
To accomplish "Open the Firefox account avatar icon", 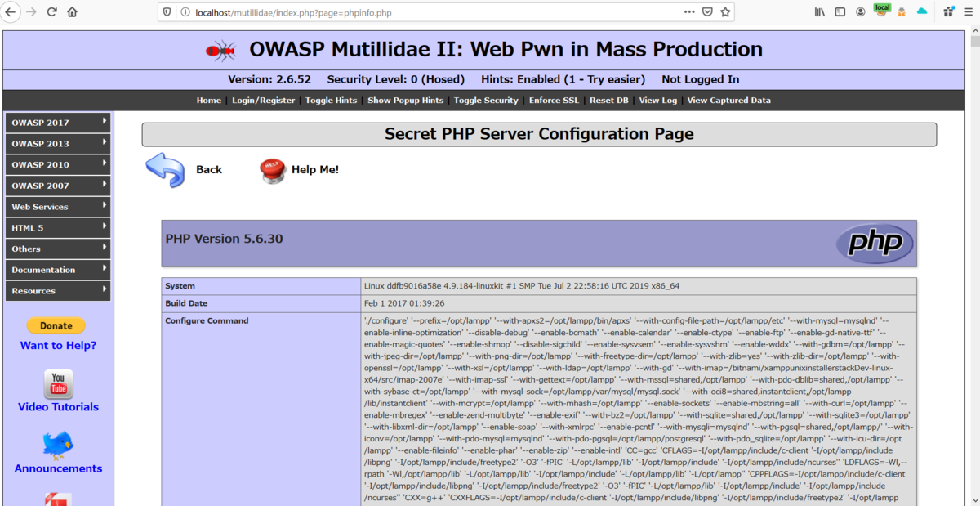I will (861, 12).
